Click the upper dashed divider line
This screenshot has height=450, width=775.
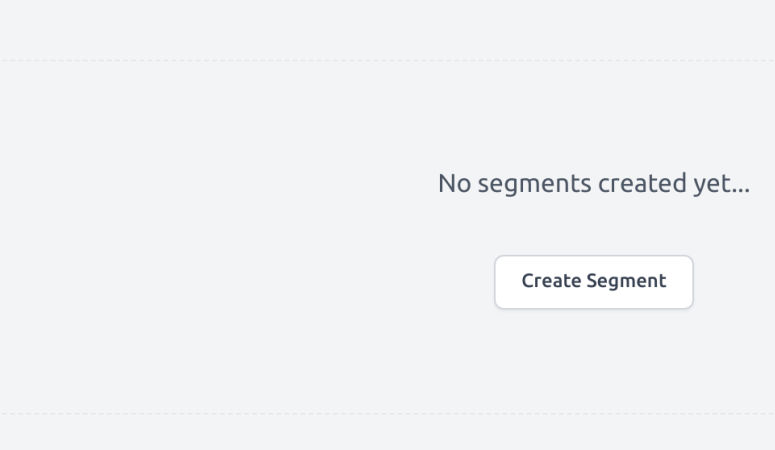(x=388, y=61)
